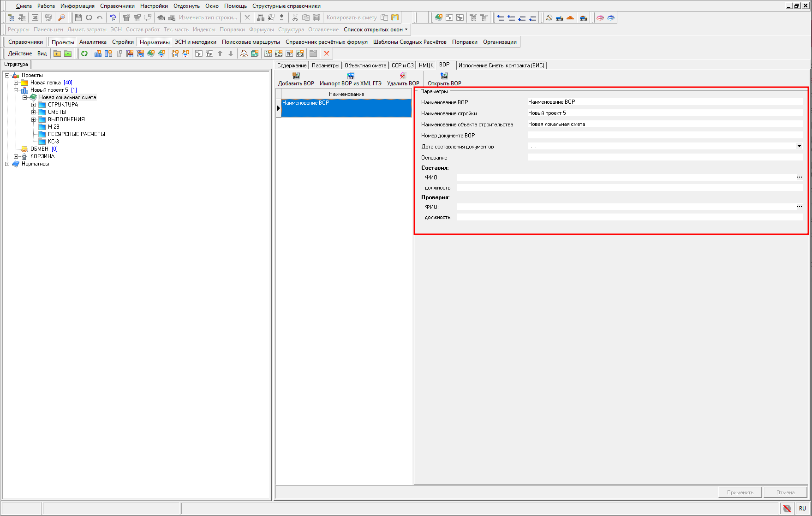Click the Save floppy disk icon

click(78, 18)
